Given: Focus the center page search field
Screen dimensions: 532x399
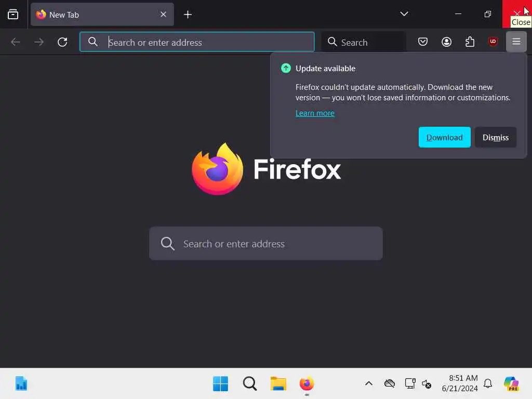Looking at the screenshot, I should [x=265, y=243].
